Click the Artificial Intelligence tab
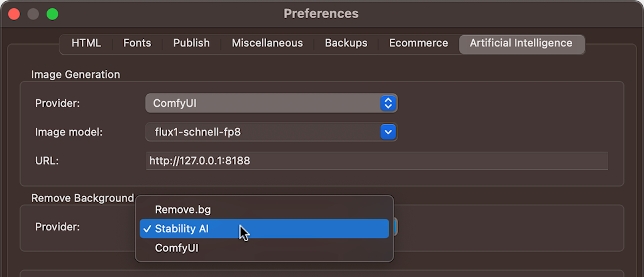Image resolution: width=644 pixels, height=277 pixels. point(521,43)
